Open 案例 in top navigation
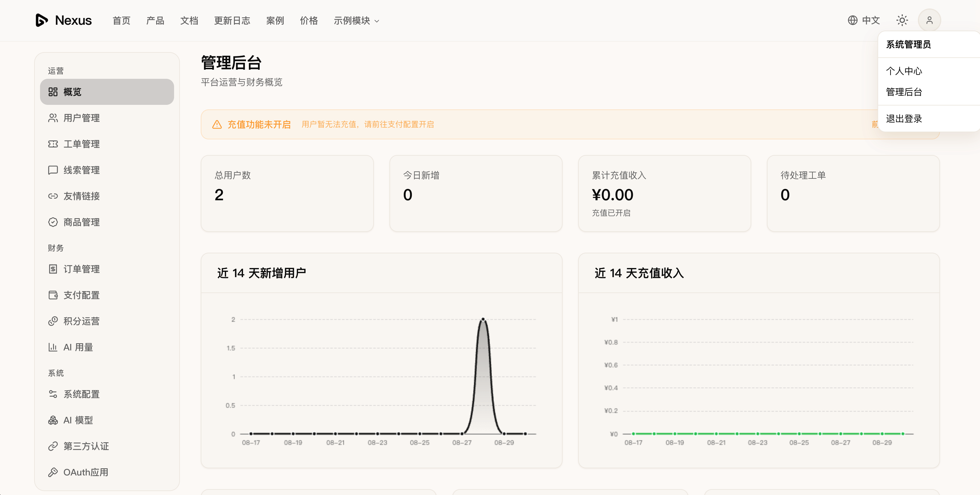 pos(275,21)
